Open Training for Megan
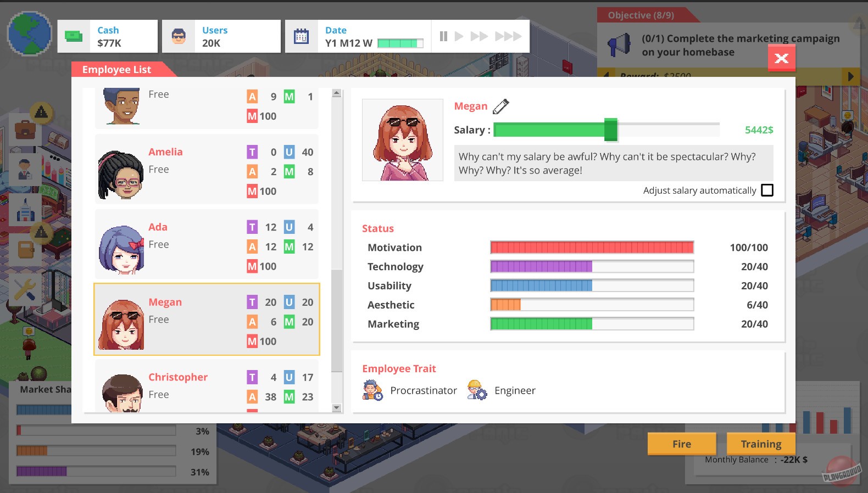The height and width of the screenshot is (493, 868). (760, 444)
